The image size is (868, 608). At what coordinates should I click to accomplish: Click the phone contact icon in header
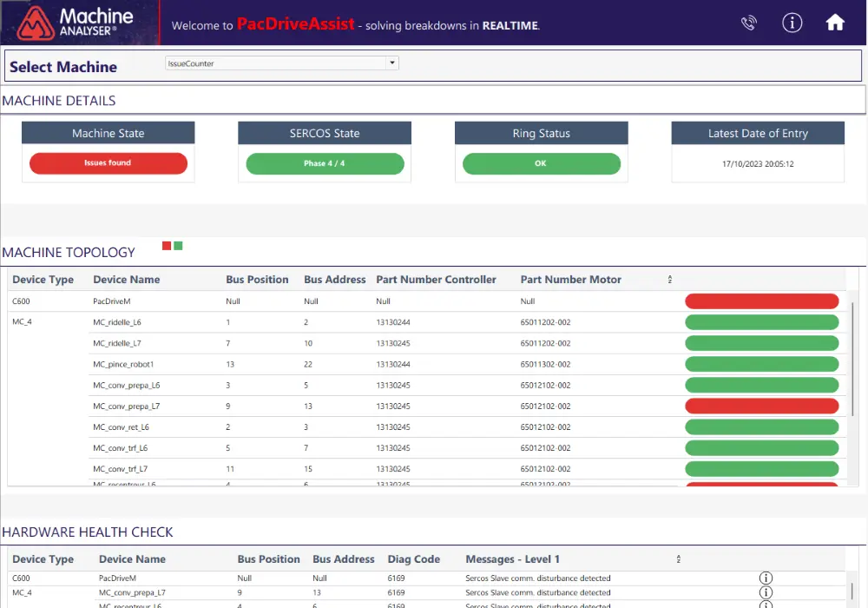pos(748,23)
